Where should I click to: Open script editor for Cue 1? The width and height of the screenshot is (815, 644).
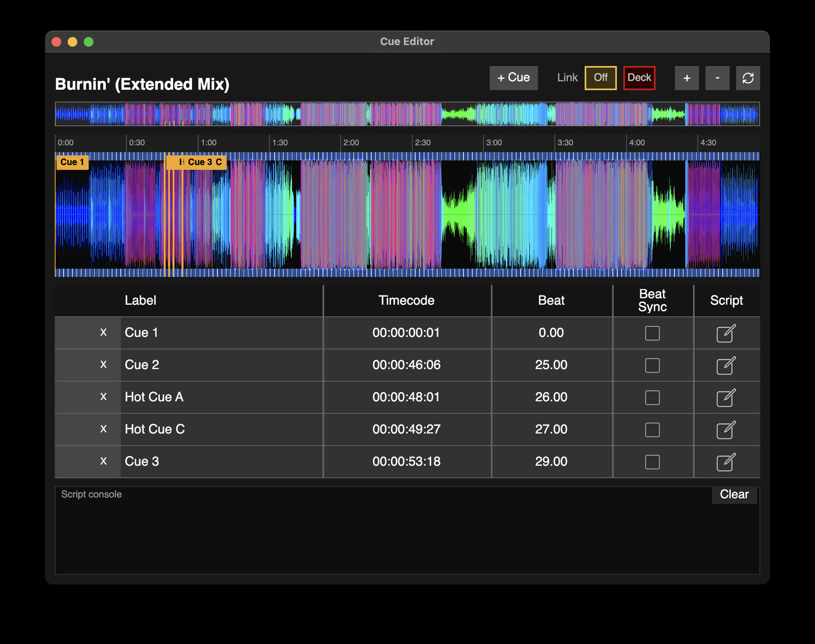[726, 333]
